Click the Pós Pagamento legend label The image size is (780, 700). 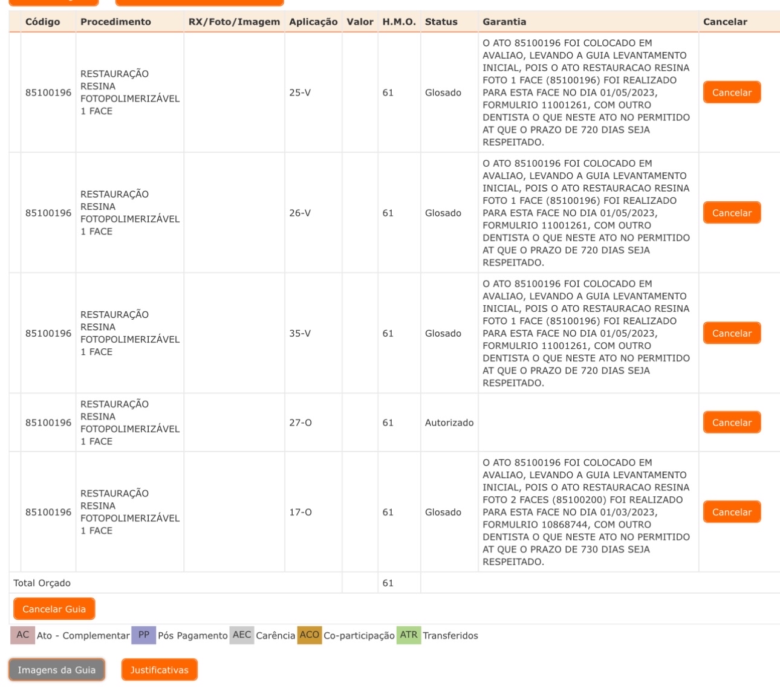tap(193, 635)
